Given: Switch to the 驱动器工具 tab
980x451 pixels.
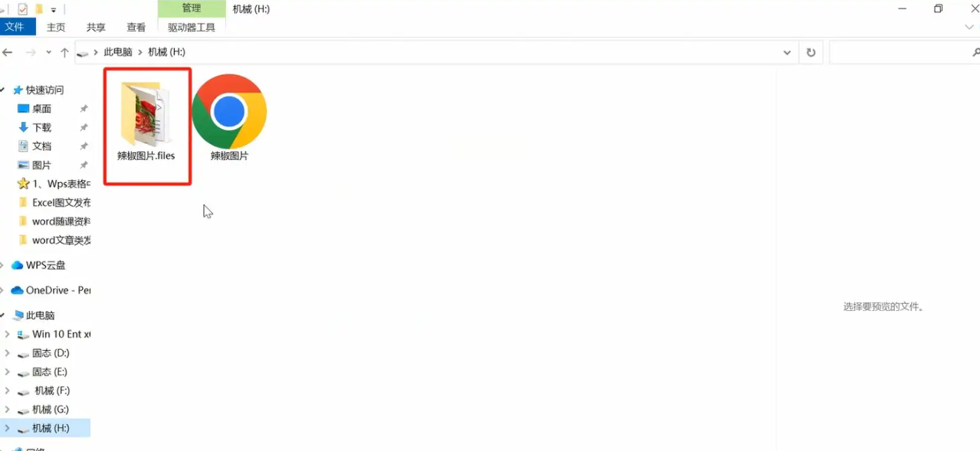Looking at the screenshot, I should [x=192, y=27].
